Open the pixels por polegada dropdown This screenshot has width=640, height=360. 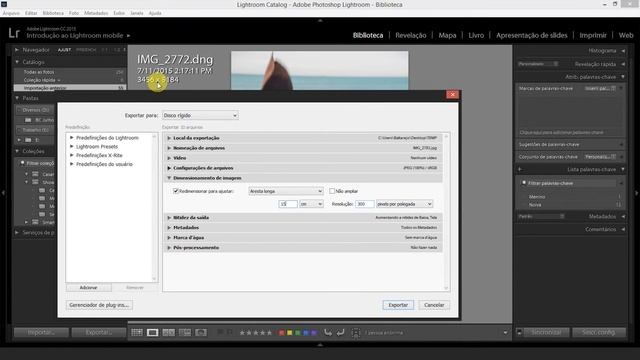coord(404,204)
